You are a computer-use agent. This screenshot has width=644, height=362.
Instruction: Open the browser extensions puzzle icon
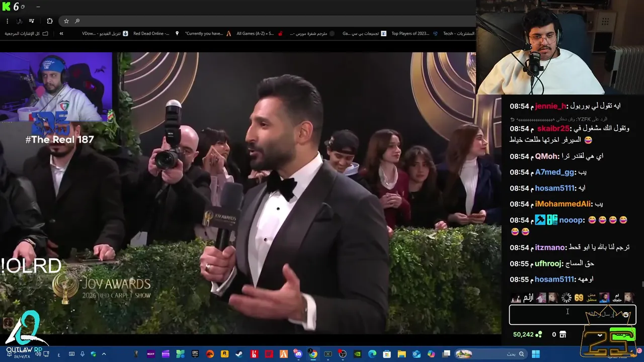[49, 21]
